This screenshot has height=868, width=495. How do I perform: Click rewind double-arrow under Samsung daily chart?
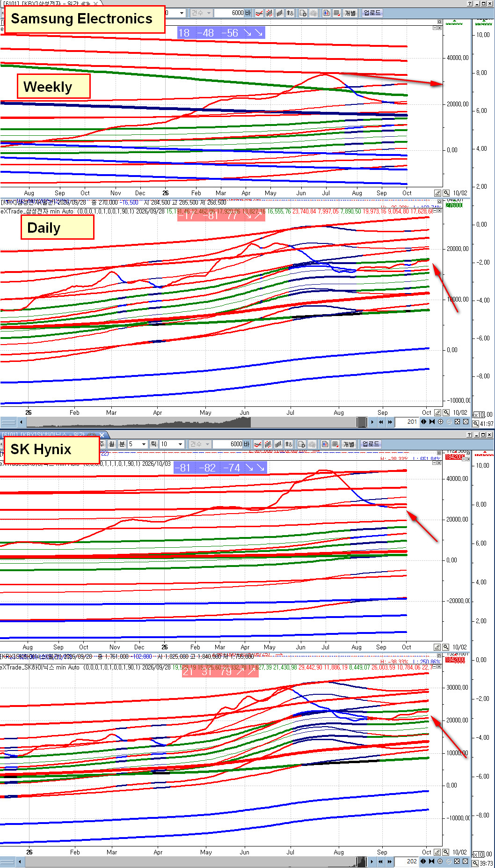point(381,422)
